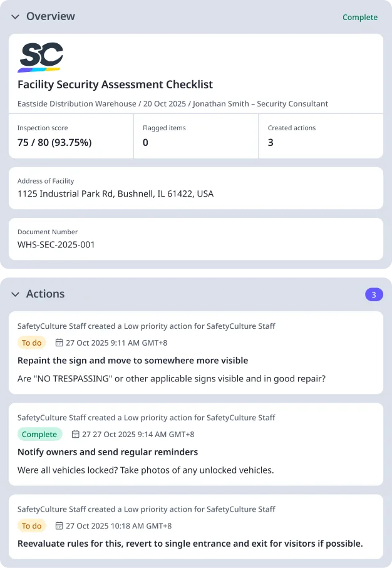Click calendar icon on reevaluate rules action
The height and width of the screenshot is (568, 392).
coord(59,526)
